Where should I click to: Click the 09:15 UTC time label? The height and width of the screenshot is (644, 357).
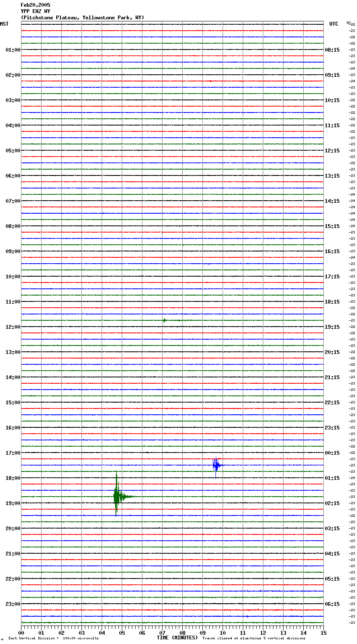(332, 75)
